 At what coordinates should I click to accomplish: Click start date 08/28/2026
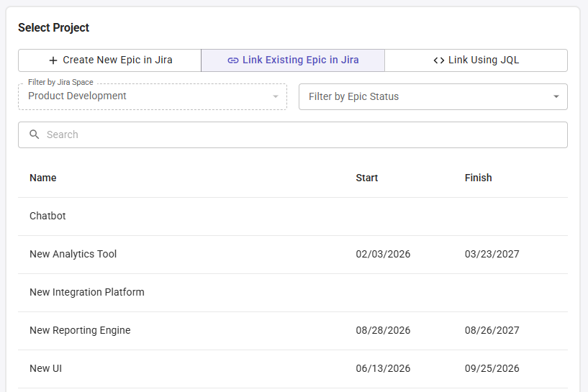(383, 331)
